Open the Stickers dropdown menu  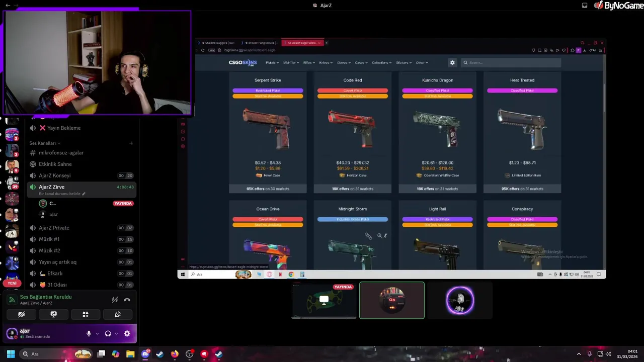click(404, 63)
